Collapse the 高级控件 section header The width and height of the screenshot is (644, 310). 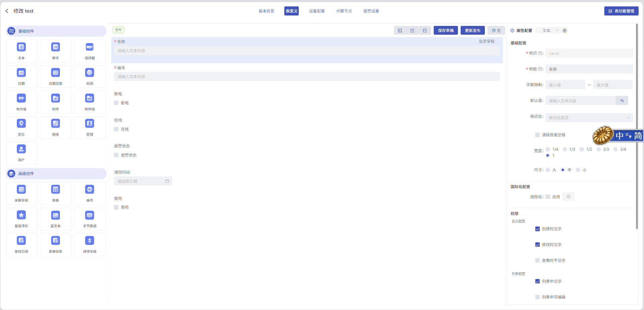[56, 174]
